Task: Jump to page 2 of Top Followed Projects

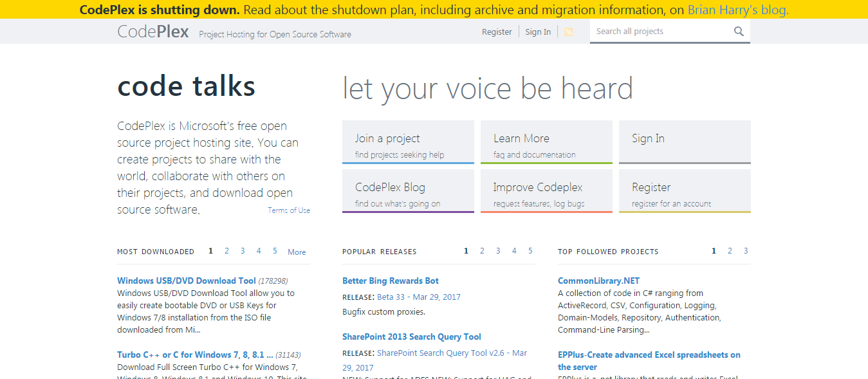Action: [x=730, y=251]
